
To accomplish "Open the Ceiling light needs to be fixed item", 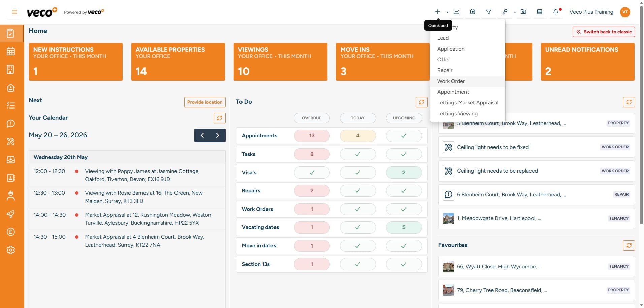I will [x=536, y=147].
